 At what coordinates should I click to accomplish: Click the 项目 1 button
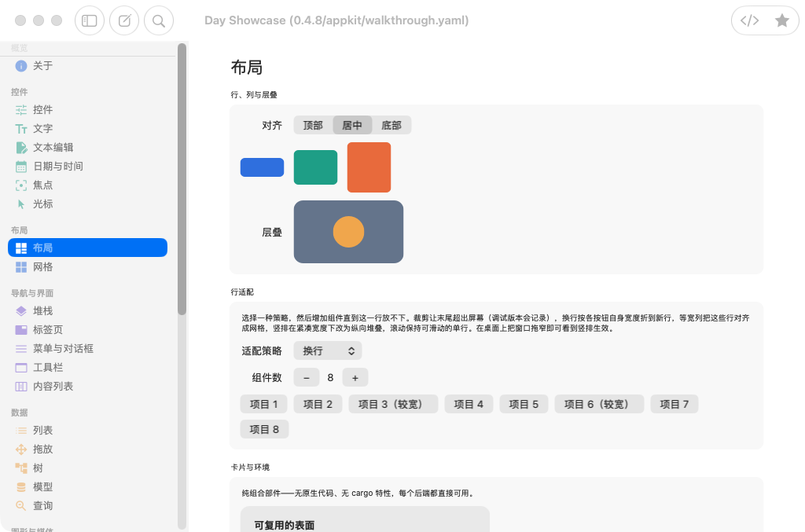pyautogui.click(x=264, y=404)
